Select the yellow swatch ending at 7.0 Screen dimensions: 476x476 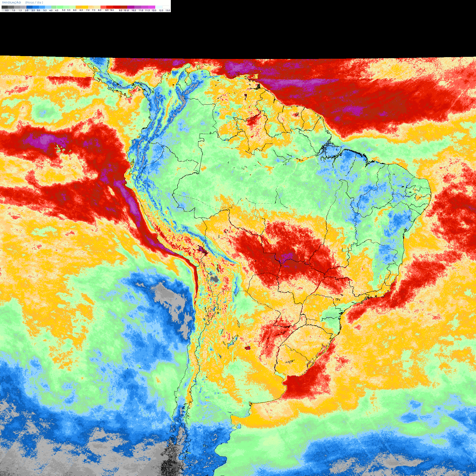85,7
